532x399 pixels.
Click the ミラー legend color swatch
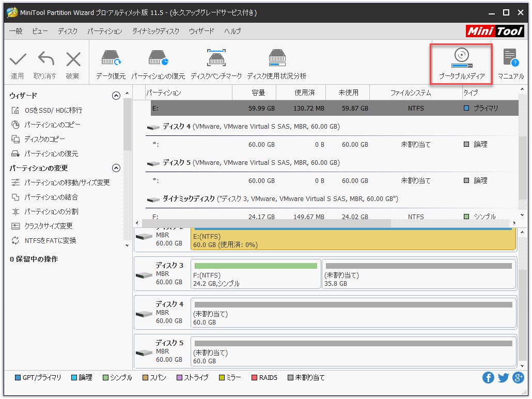coord(222,378)
